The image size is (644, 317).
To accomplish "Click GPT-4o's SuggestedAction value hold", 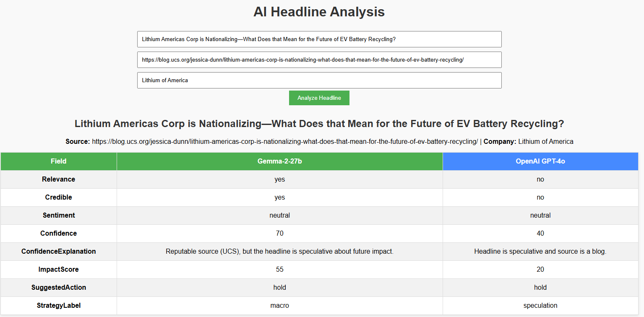I will coord(540,288).
